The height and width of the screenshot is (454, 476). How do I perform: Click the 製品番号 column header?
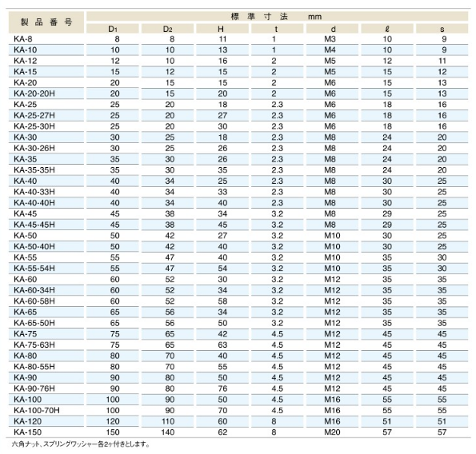click(x=46, y=22)
